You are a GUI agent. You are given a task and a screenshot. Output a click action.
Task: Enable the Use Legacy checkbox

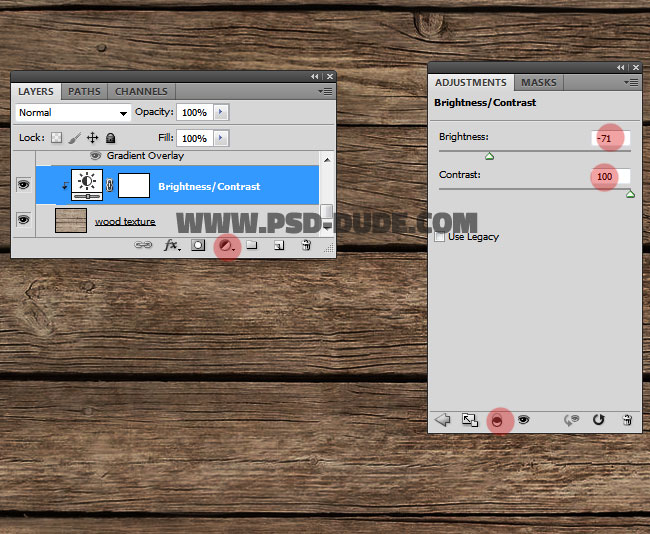click(440, 237)
